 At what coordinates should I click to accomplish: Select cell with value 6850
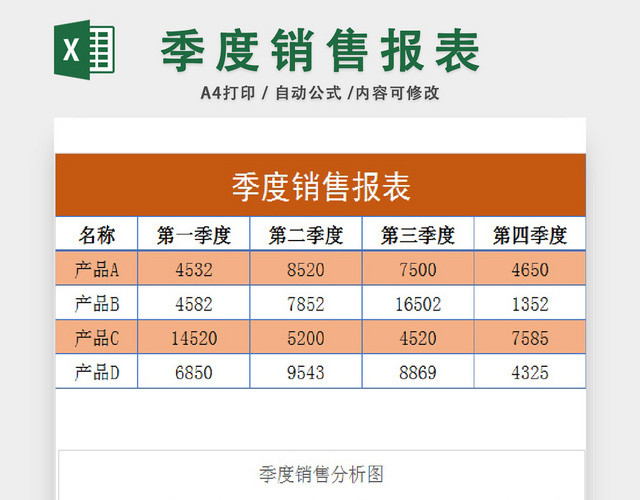(x=194, y=371)
